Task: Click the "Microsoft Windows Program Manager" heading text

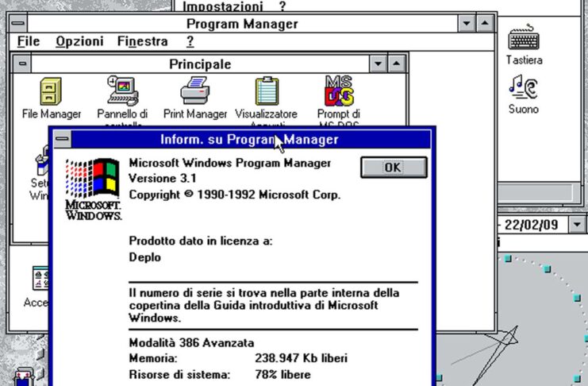Action: 230,164
